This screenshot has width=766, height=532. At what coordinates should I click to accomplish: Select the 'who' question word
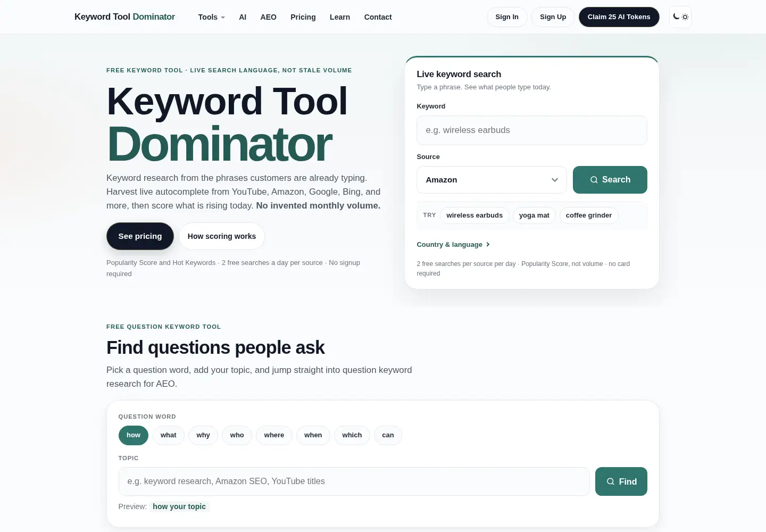[x=237, y=435]
